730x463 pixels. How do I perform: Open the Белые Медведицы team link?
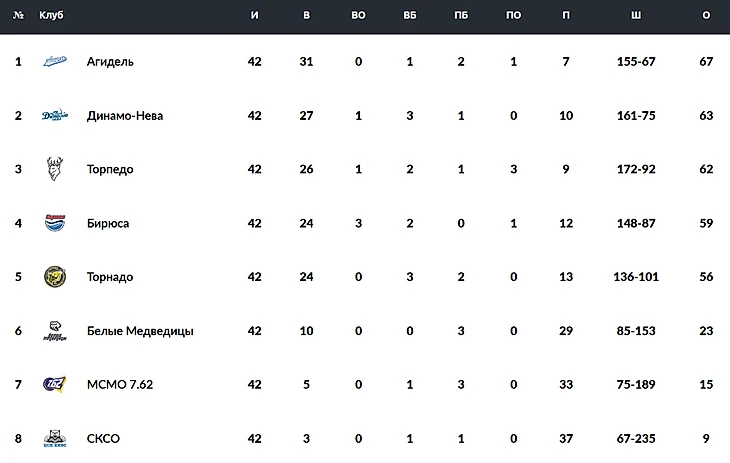(x=140, y=331)
